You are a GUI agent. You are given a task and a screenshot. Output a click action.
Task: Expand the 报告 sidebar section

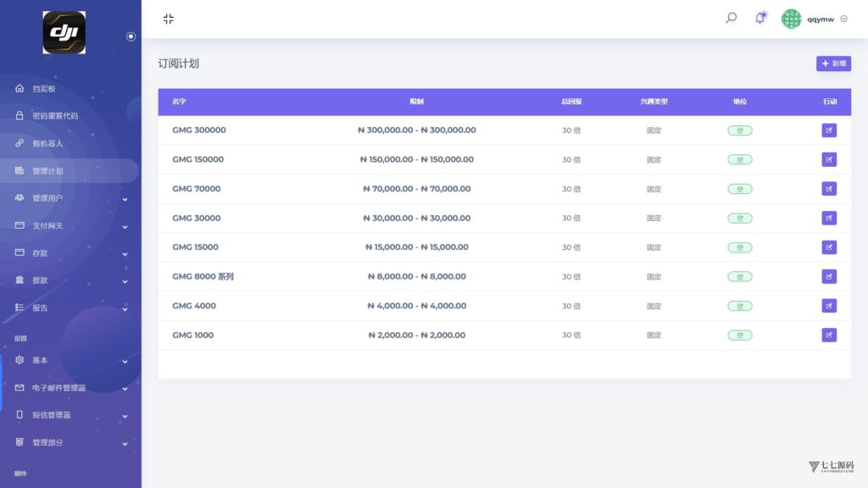tap(70, 308)
